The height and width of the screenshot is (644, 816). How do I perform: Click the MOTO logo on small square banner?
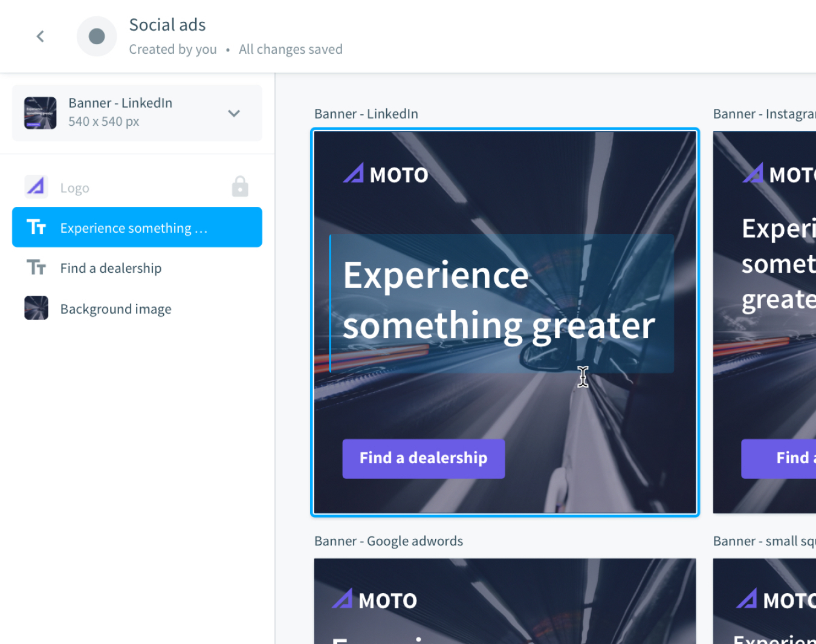point(776,600)
